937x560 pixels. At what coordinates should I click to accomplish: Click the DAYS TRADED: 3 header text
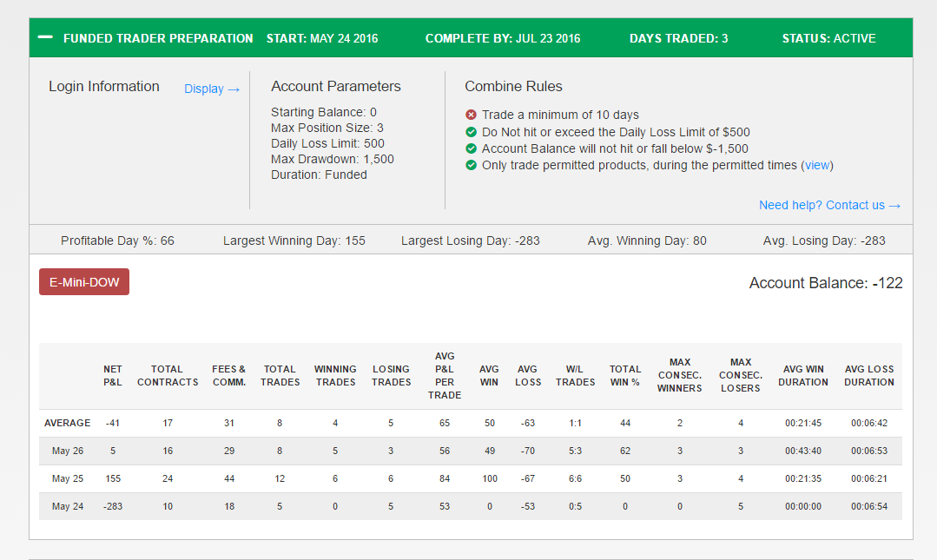679,38
